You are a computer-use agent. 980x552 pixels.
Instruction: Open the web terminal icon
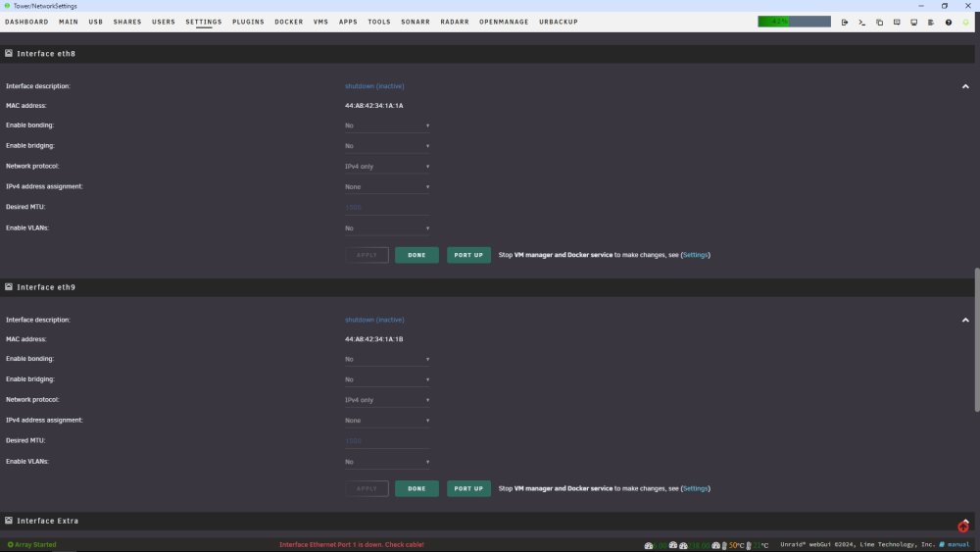(861, 22)
